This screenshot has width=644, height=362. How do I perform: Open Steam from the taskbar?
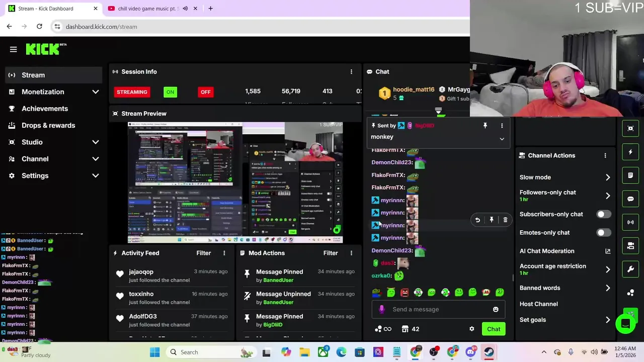(x=489, y=352)
